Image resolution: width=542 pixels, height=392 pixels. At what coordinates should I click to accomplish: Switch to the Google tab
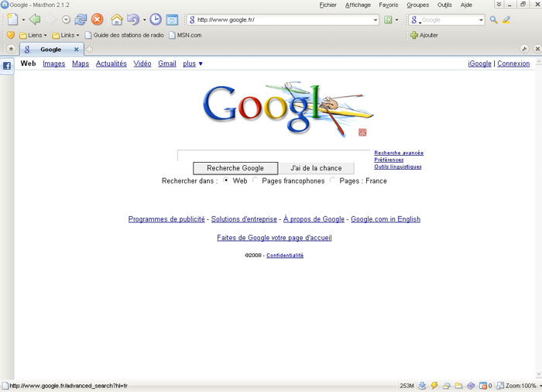(x=51, y=50)
